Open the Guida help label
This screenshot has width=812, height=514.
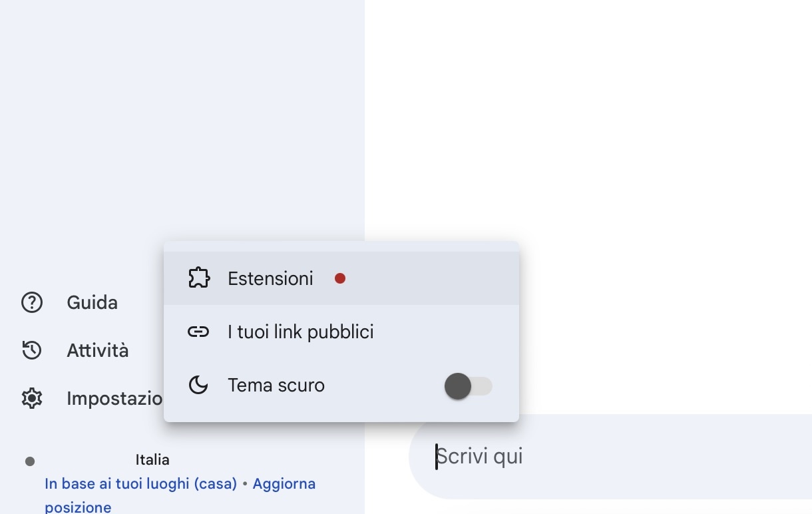[93, 302]
